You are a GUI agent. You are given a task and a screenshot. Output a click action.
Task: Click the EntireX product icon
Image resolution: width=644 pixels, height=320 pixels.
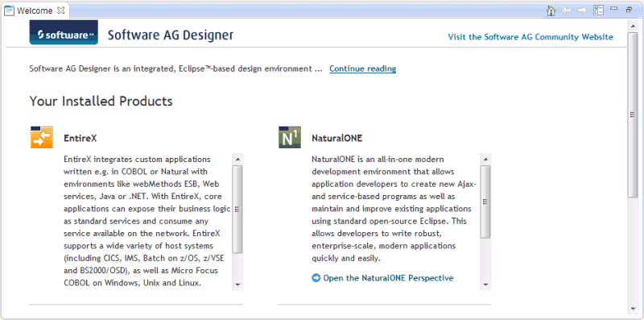tap(42, 137)
